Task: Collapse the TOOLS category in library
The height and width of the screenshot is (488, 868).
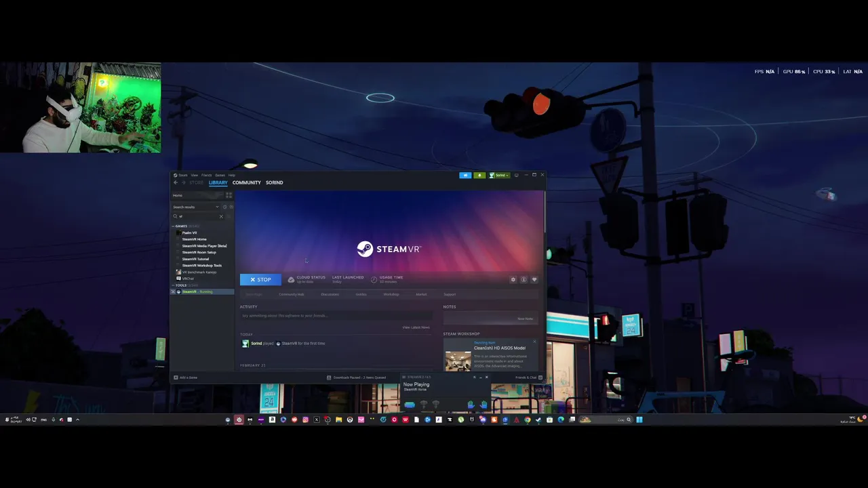Action: (174, 285)
